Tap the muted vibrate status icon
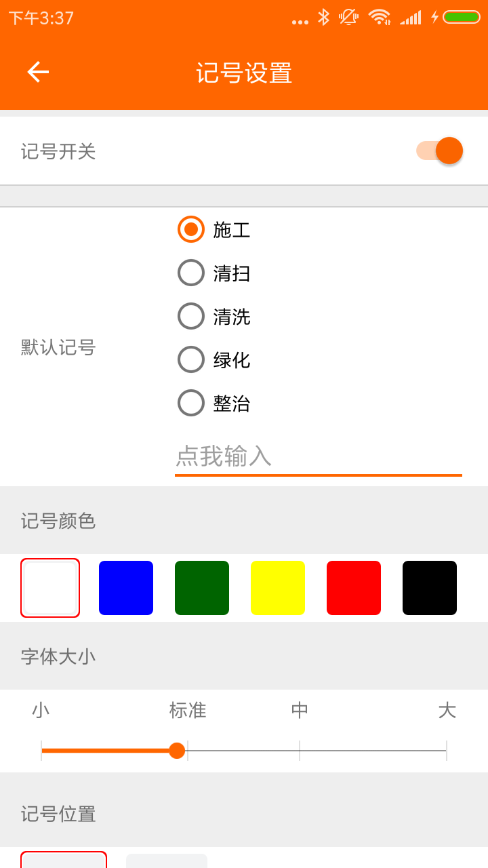This screenshot has width=488, height=868. pyautogui.click(x=348, y=17)
